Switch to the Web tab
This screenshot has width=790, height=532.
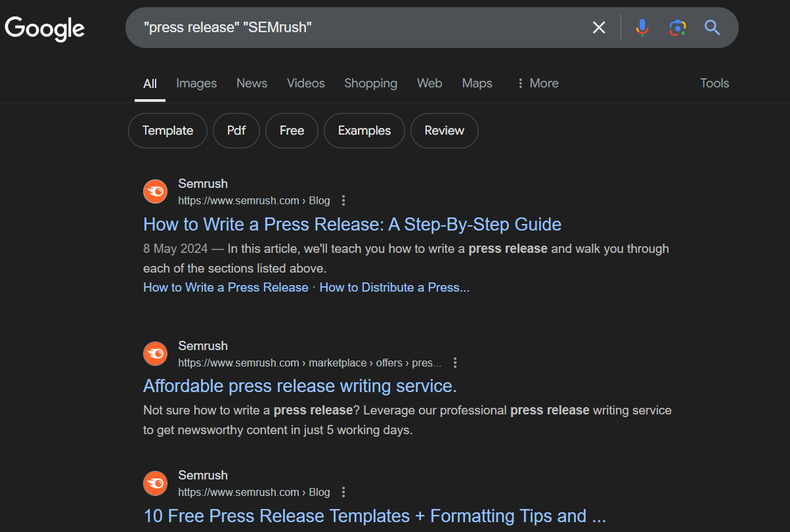point(429,83)
